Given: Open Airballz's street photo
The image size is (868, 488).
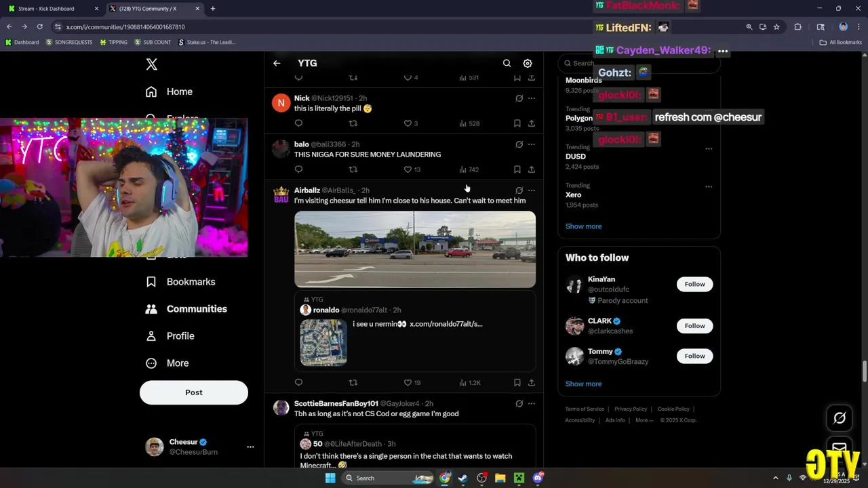Looking at the screenshot, I should (x=415, y=249).
